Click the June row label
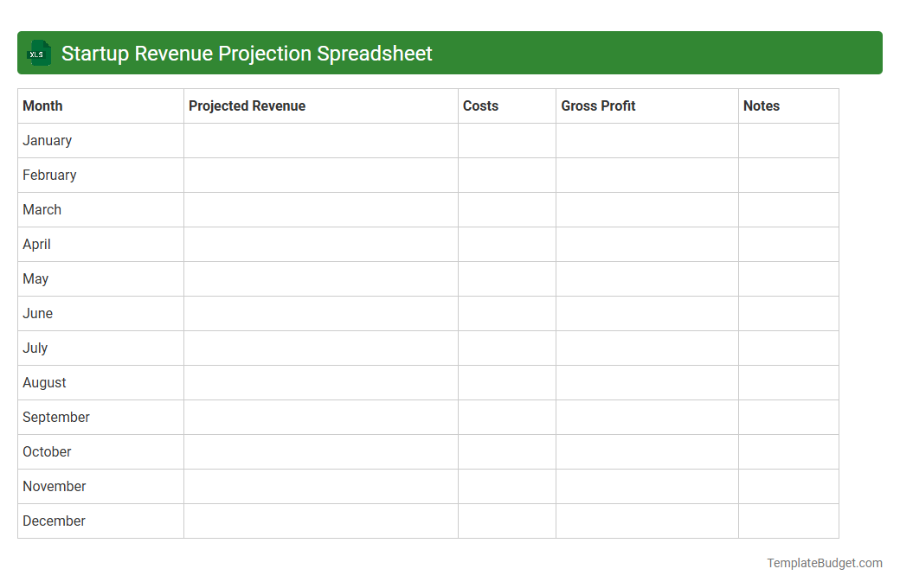Viewport: 900px width, 588px height. click(x=37, y=313)
